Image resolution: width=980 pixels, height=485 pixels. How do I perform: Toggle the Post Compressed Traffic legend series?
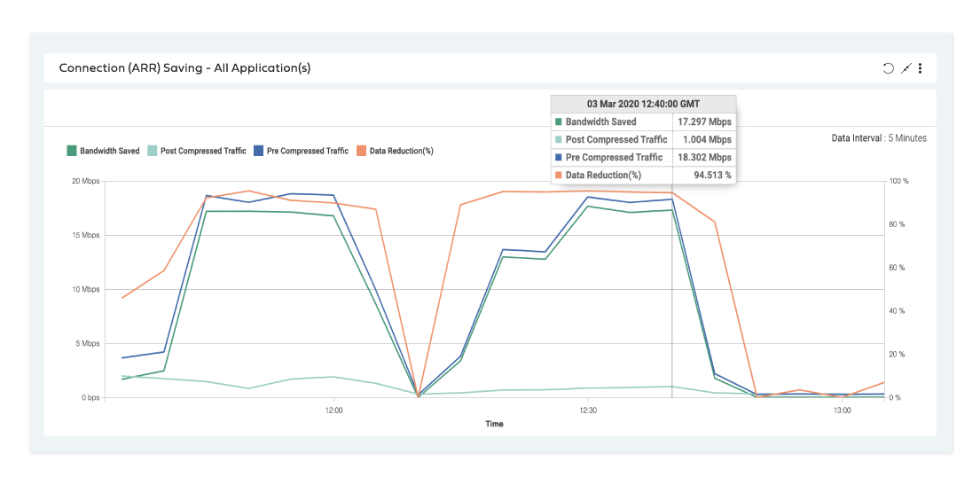coord(196,151)
